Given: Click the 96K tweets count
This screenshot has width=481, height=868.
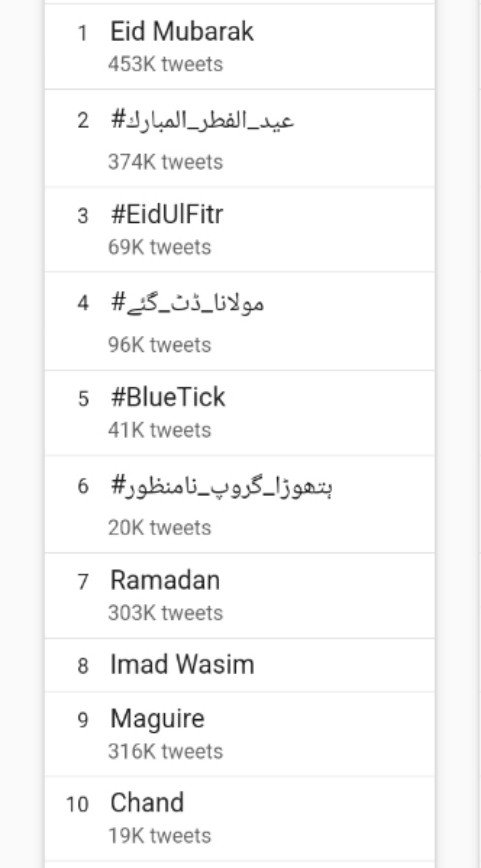Looking at the screenshot, I should point(159,345).
